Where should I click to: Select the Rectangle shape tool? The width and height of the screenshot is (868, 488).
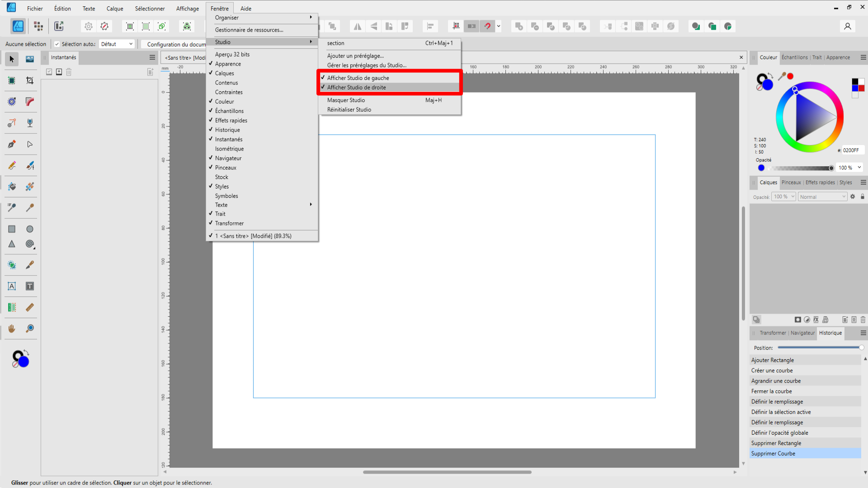pyautogui.click(x=12, y=229)
